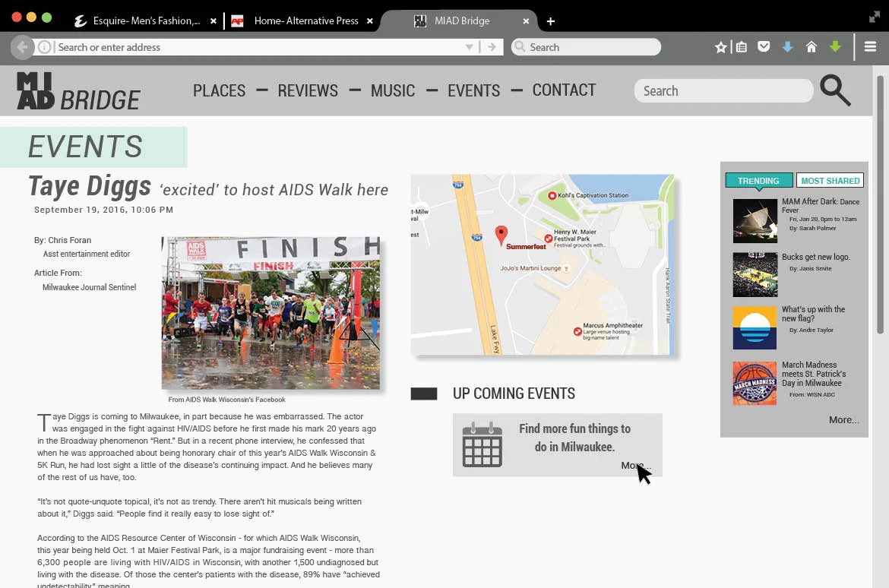Image resolution: width=889 pixels, height=588 pixels.
Task: Open the Bucks new logo thumbnail
Action: tap(755, 274)
